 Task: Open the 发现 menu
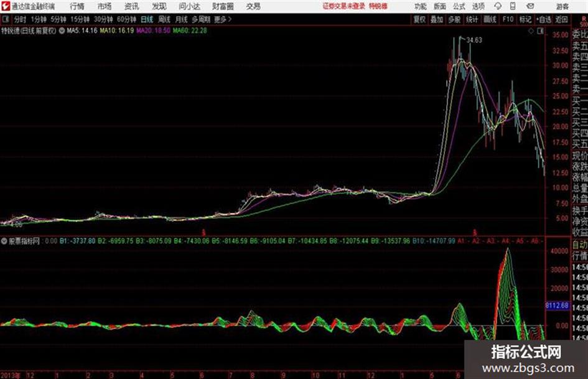pyautogui.click(x=159, y=6)
